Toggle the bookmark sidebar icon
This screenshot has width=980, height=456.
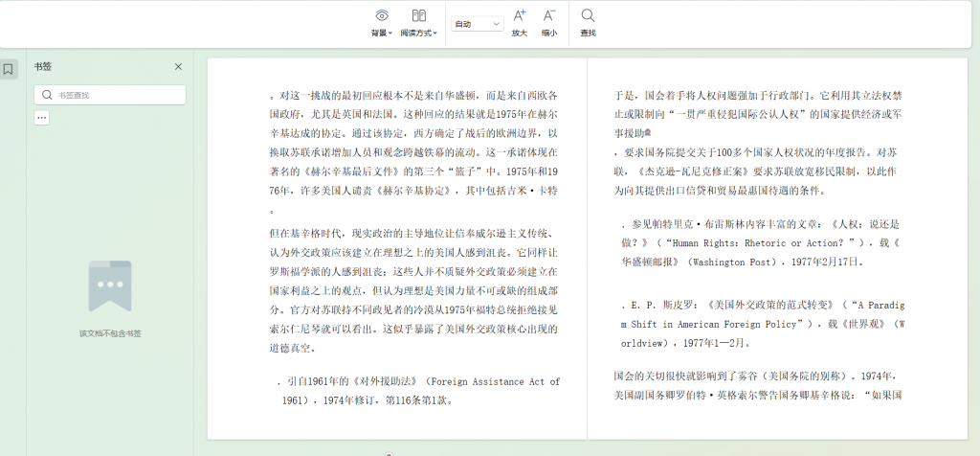[8, 69]
